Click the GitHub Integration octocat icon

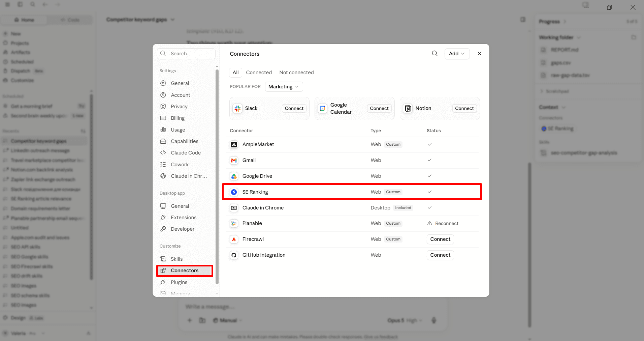tap(234, 255)
